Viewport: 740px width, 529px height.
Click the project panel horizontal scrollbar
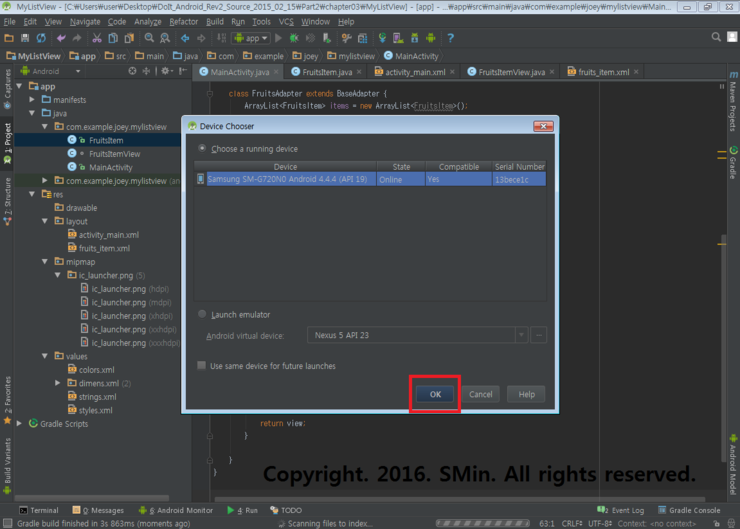click(92, 498)
